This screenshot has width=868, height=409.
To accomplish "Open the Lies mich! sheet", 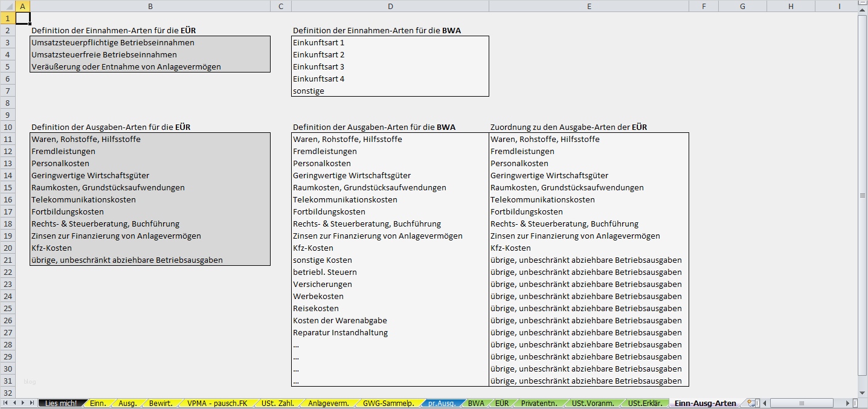I will pos(62,402).
